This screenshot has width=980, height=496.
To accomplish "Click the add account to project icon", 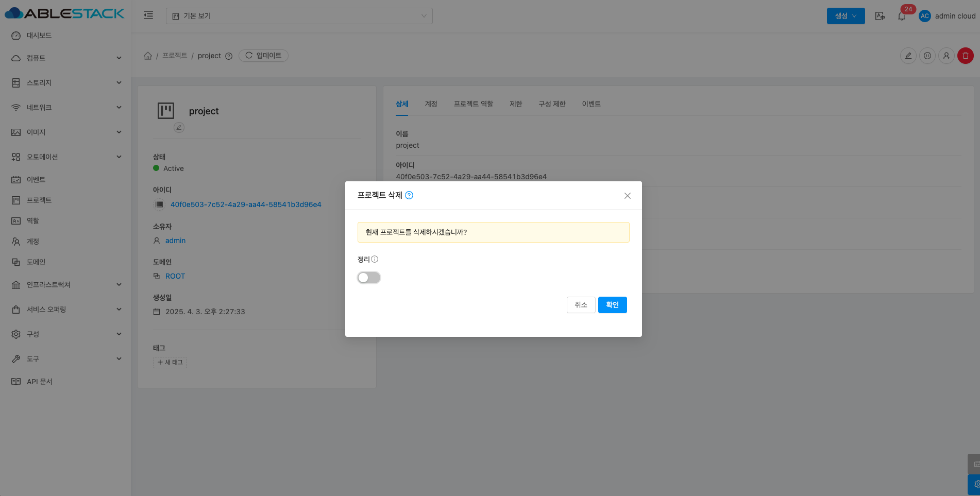I will pyautogui.click(x=946, y=56).
